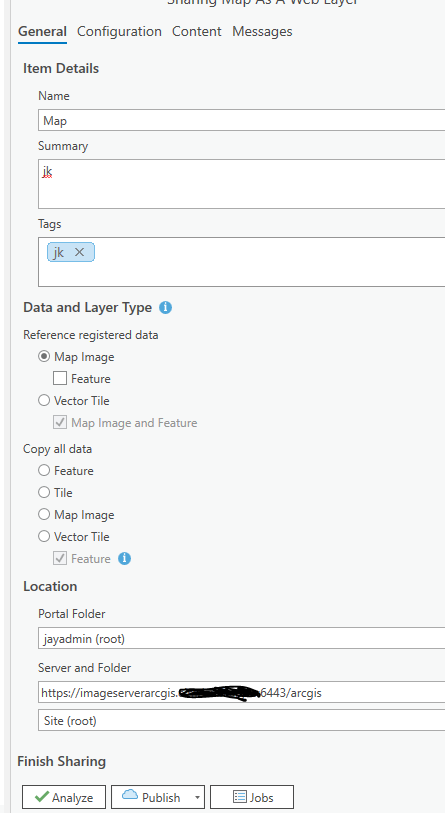Image resolution: width=445 pixels, height=813 pixels.
Task: Click the Jobs list icon
Action: pyautogui.click(x=240, y=796)
